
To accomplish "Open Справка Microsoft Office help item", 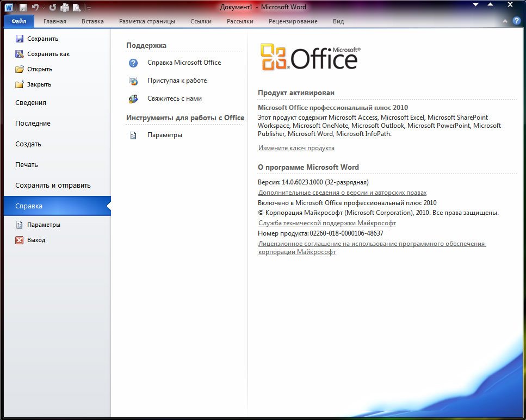I will tap(184, 63).
